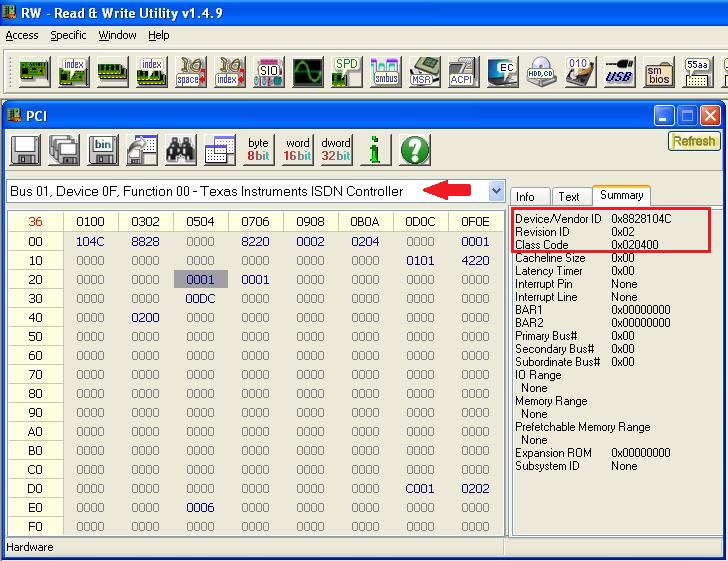Expand the PCI device selection dropdown
This screenshot has width=728, height=561.
tap(496, 191)
